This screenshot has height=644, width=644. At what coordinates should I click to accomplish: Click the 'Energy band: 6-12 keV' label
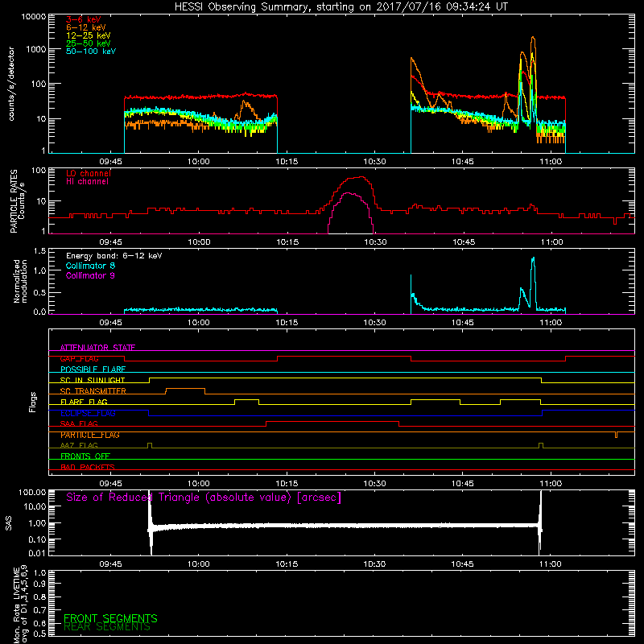[114, 256]
